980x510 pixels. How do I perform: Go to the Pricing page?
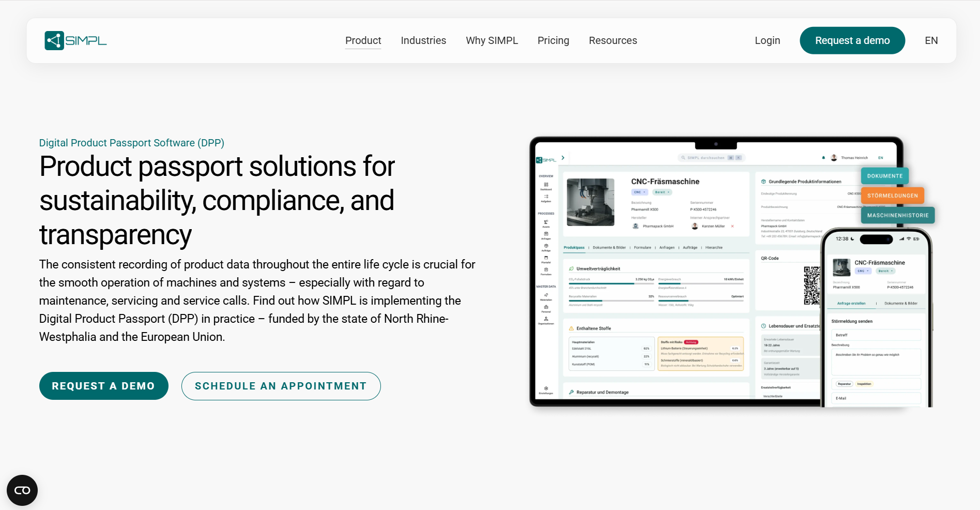[x=553, y=40]
